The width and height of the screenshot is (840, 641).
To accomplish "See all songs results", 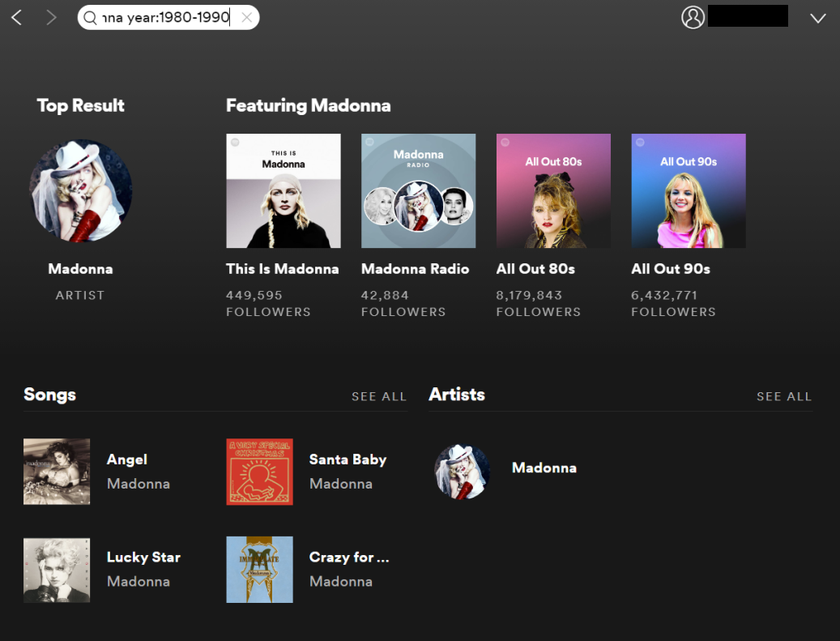I will [x=379, y=396].
